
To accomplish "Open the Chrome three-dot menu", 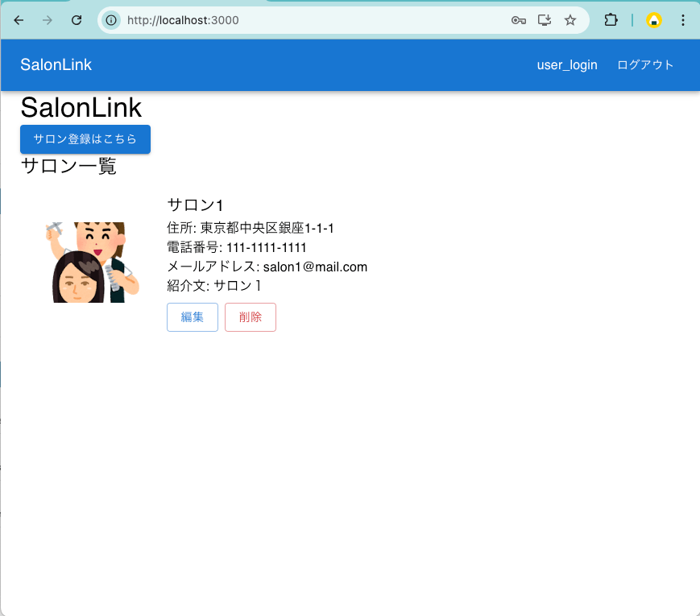I will [x=683, y=20].
